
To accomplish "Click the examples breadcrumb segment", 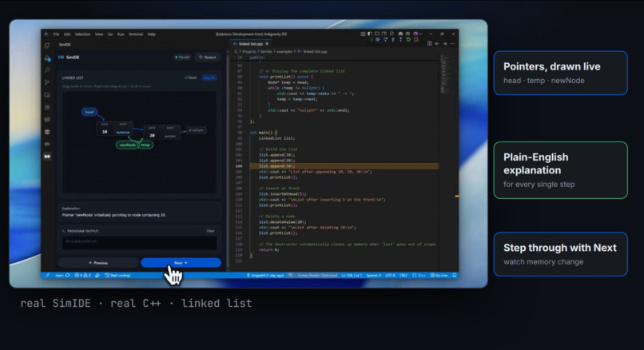I will (284, 52).
